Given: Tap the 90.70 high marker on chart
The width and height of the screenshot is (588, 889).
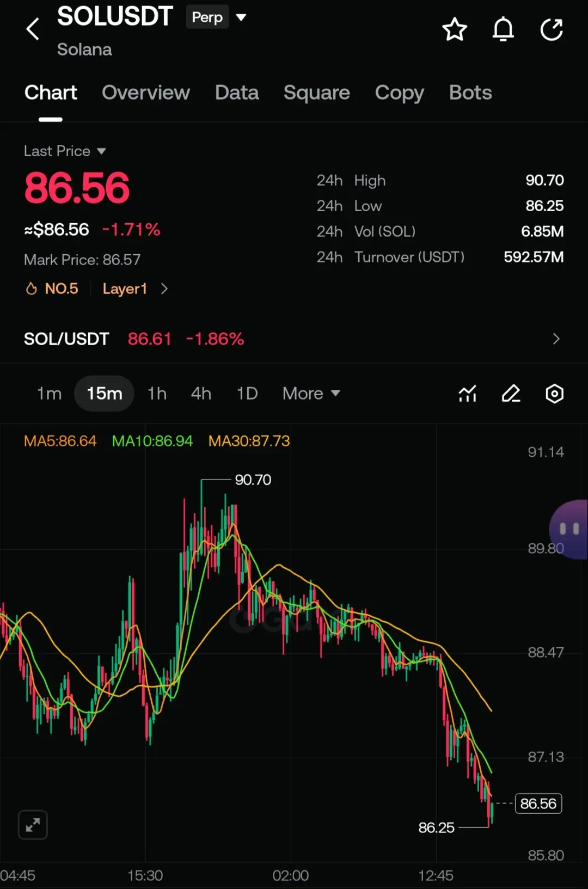Looking at the screenshot, I should [x=253, y=480].
